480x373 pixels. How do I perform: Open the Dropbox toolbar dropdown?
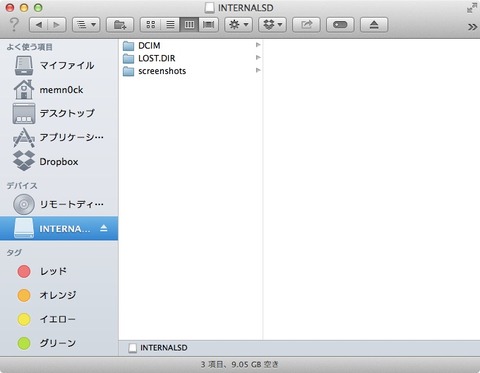click(272, 25)
